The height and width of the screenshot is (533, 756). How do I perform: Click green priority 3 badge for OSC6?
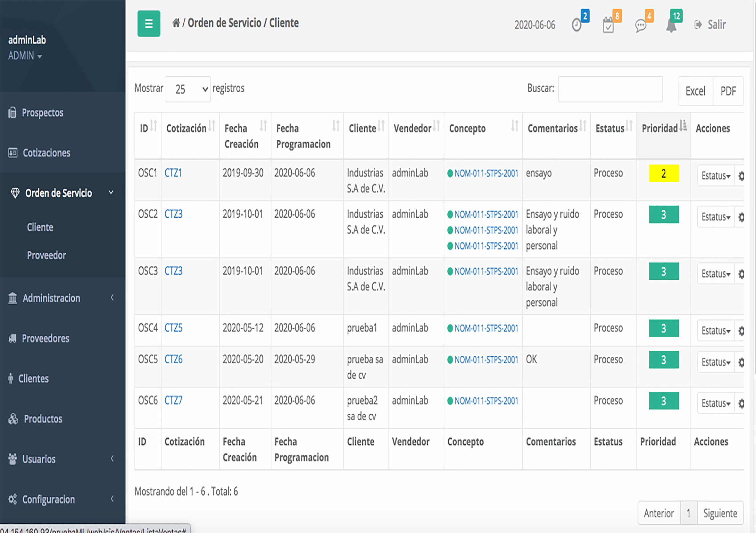coord(664,401)
